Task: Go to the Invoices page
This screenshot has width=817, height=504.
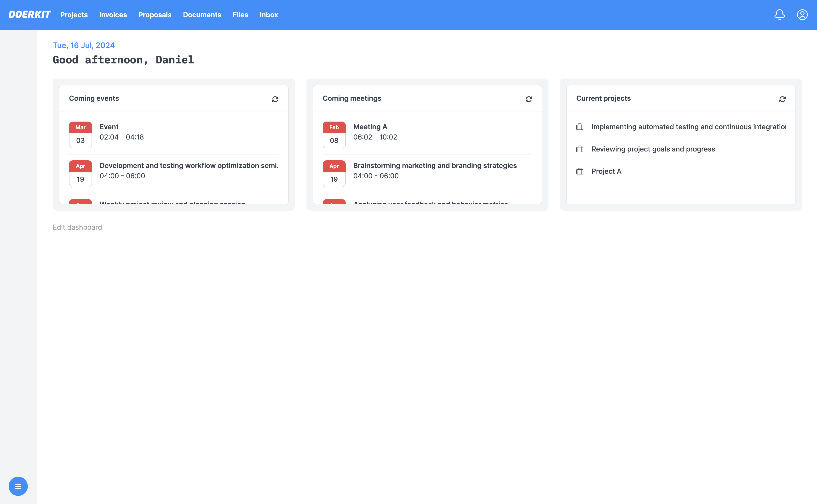Action: pyautogui.click(x=113, y=15)
